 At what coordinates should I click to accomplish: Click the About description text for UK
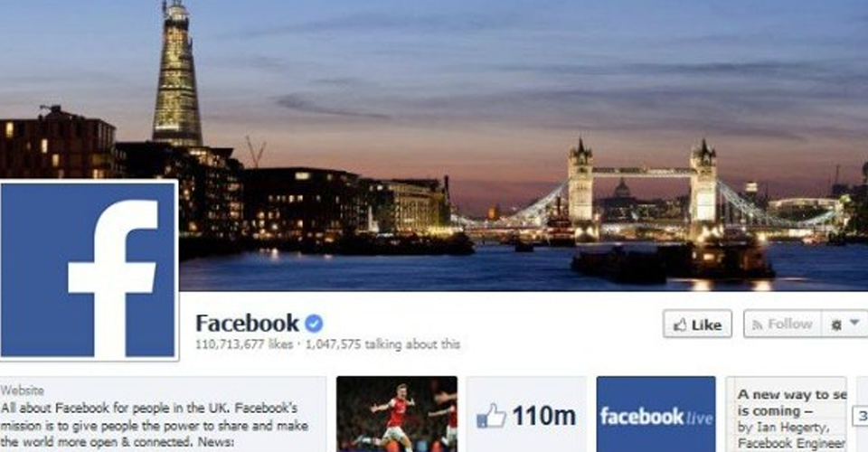coord(155,426)
